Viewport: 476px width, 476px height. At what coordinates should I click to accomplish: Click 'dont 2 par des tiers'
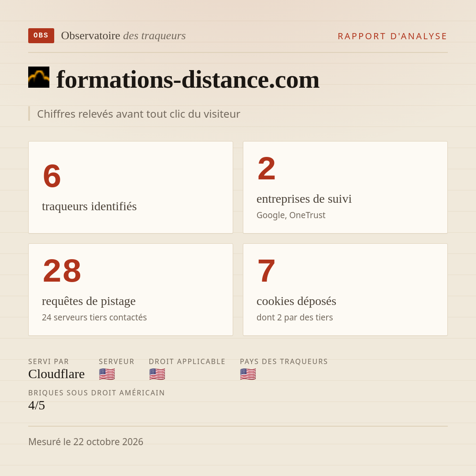(295, 317)
